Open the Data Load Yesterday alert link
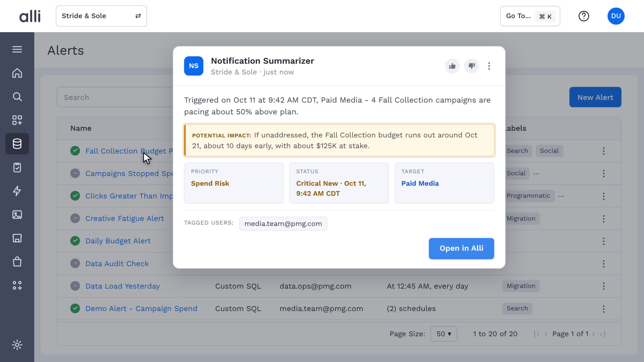 point(122,286)
